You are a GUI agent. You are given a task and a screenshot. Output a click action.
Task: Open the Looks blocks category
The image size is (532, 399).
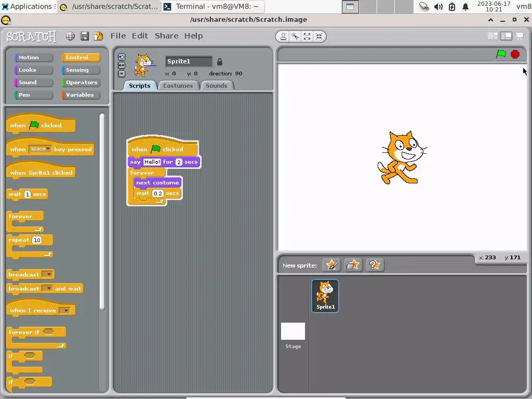point(33,70)
